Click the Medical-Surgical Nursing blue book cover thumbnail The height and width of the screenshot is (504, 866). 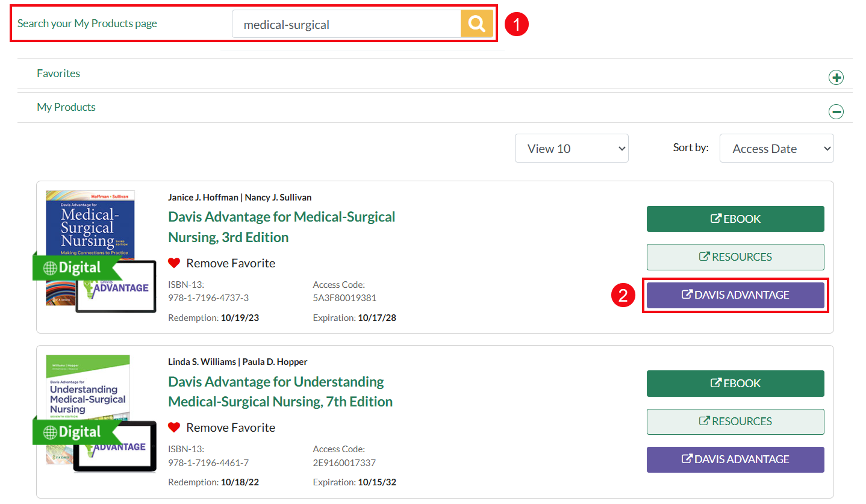point(90,223)
